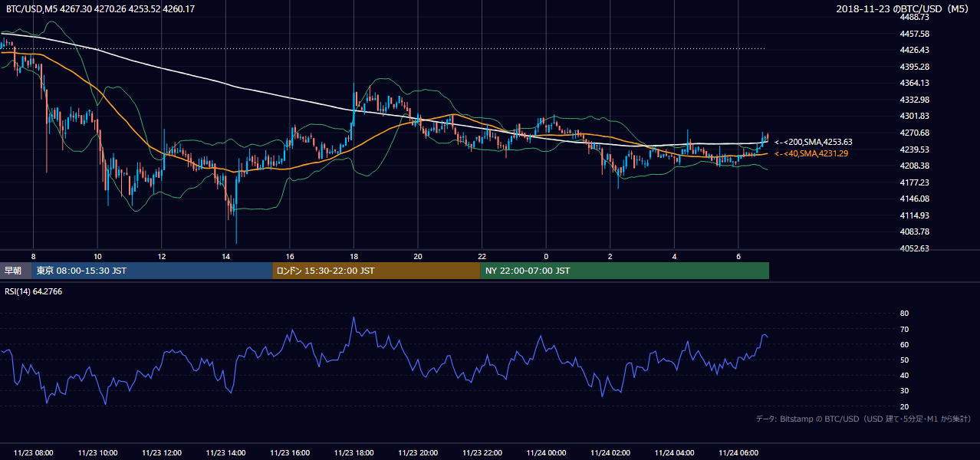Viewport: 980px width, 460px height.
Task: Click the RSI 50 level label
Action: pyautogui.click(x=904, y=360)
